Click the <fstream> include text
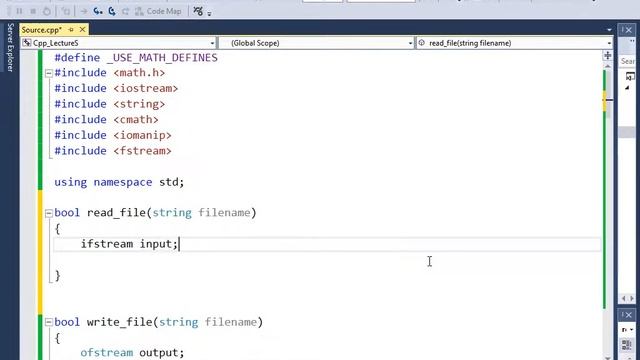 coord(142,151)
